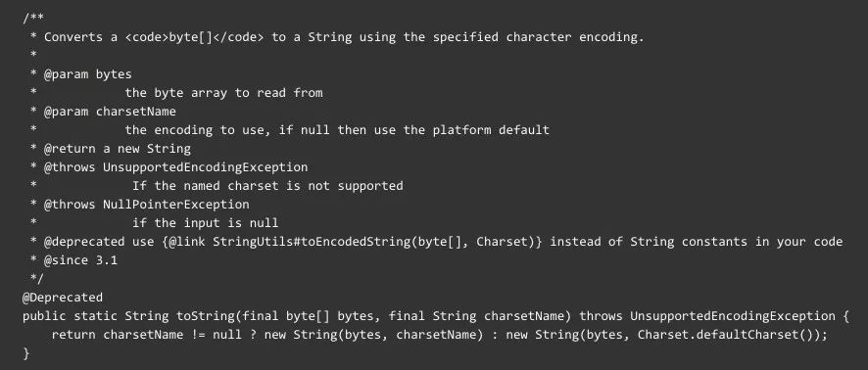The width and height of the screenshot is (868, 370).
Task: Click the @Deprecated annotation
Action: (x=63, y=298)
